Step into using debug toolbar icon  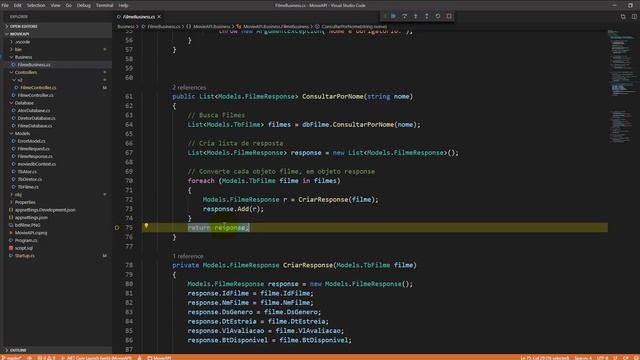(x=416, y=16)
